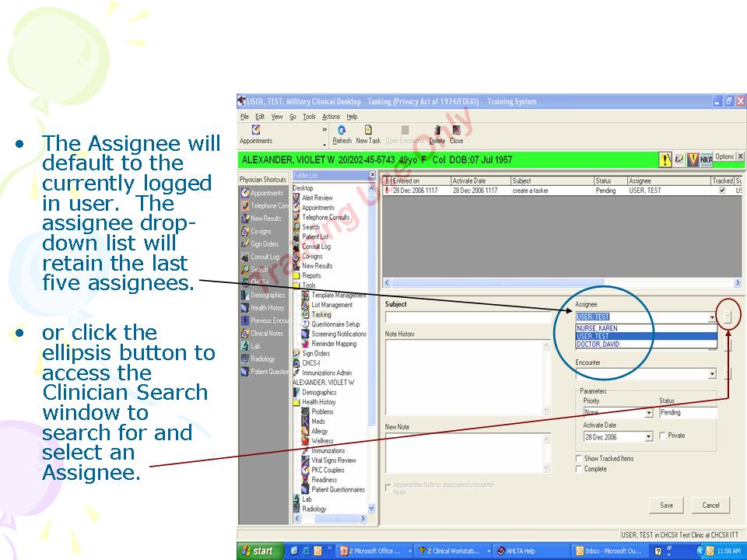Check the Complete checkbox
747x560 pixels.
[x=579, y=469]
